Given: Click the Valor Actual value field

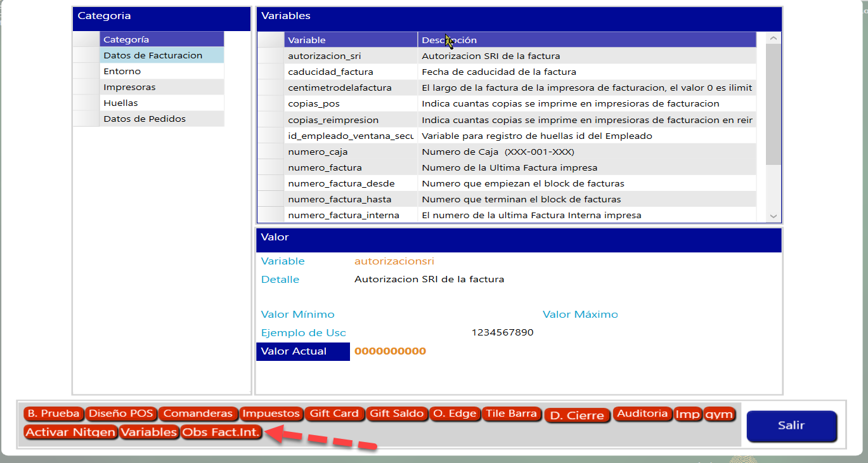Looking at the screenshot, I should pyautogui.click(x=390, y=351).
